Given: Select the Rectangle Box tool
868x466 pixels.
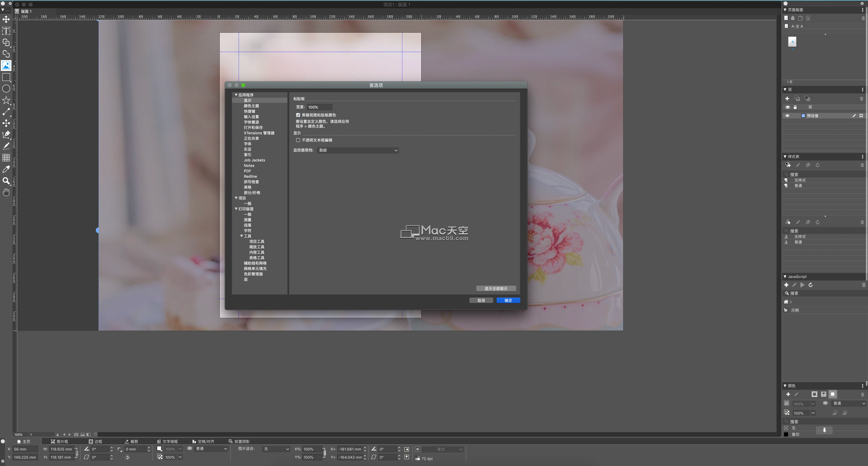Looking at the screenshot, I should click(x=6, y=77).
